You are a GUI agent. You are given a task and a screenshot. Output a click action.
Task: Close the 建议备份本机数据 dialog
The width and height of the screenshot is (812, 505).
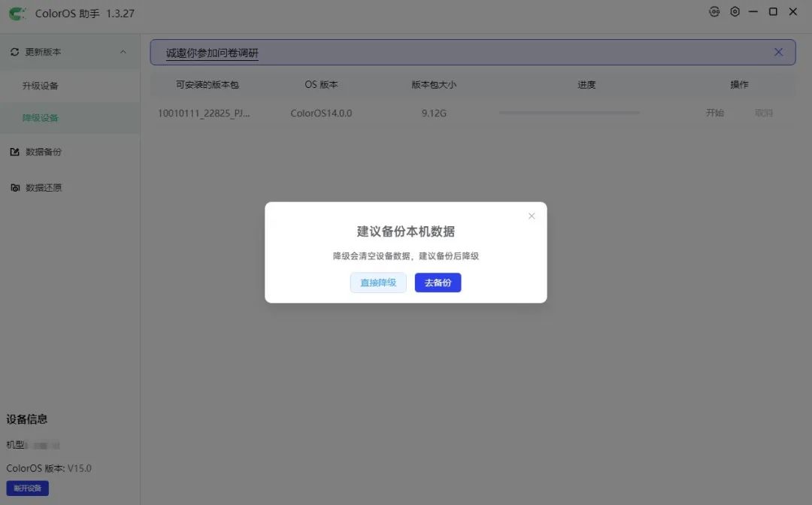[x=532, y=216]
